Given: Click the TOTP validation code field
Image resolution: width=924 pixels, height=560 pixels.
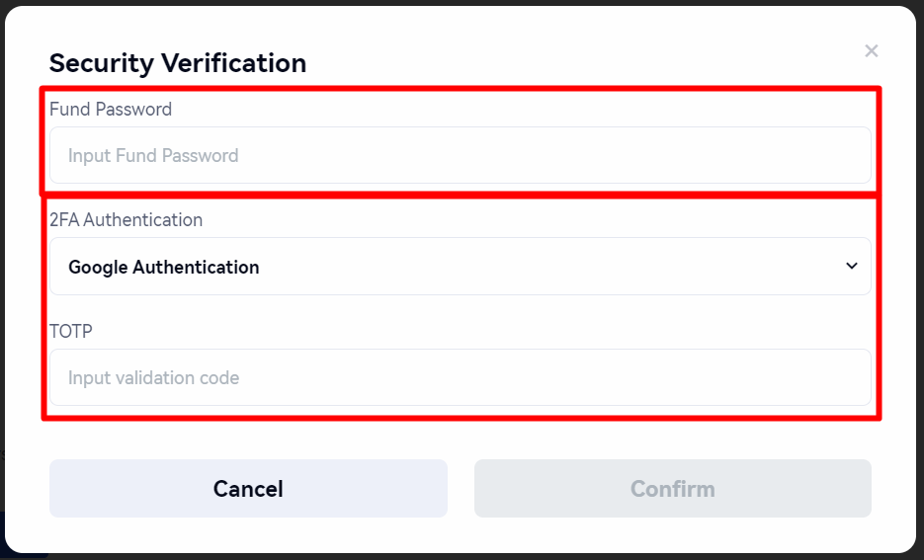Looking at the screenshot, I should (460, 377).
